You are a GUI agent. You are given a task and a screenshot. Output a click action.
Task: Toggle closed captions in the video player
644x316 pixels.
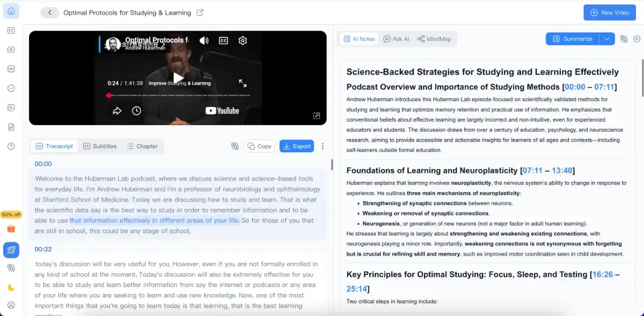click(x=224, y=41)
